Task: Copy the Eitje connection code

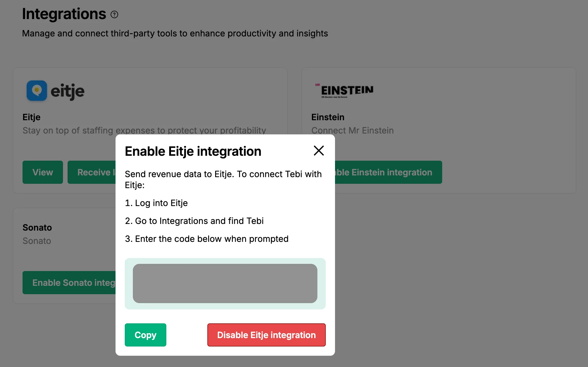Action: point(145,335)
